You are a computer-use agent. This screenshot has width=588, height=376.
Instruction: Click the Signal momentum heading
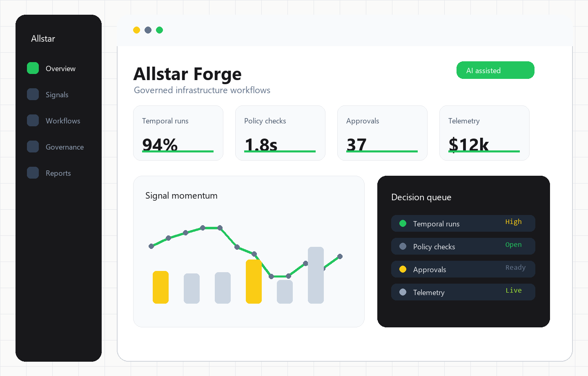181,196
